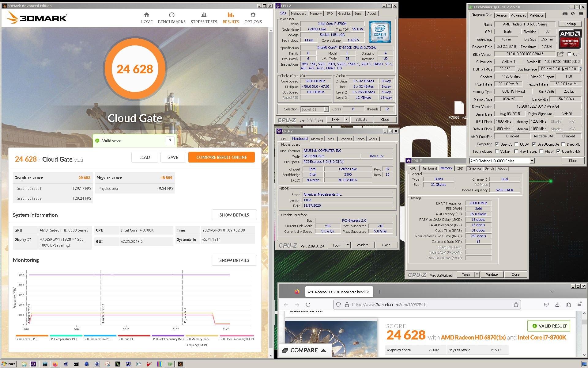The height and width of the screenshot is (368, 588).
Task: Click the 3DMark window vertical scrollbar
Action: [270, 192]
